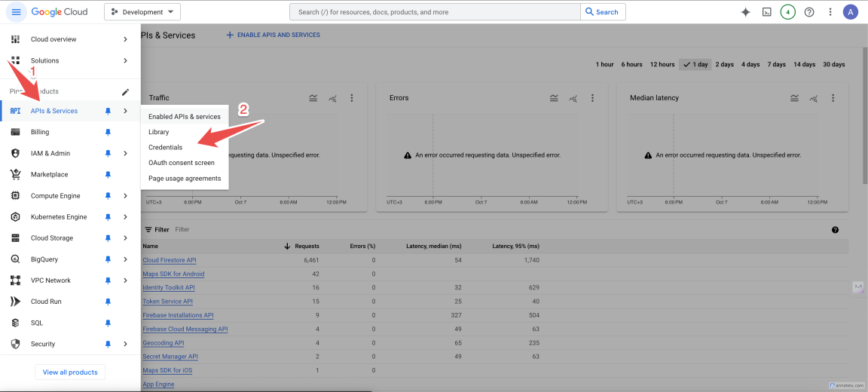Click the hamburger navigation menu icon
This screenshot has width=868, height=392.
pyautogui.click(x=16, y=12)
